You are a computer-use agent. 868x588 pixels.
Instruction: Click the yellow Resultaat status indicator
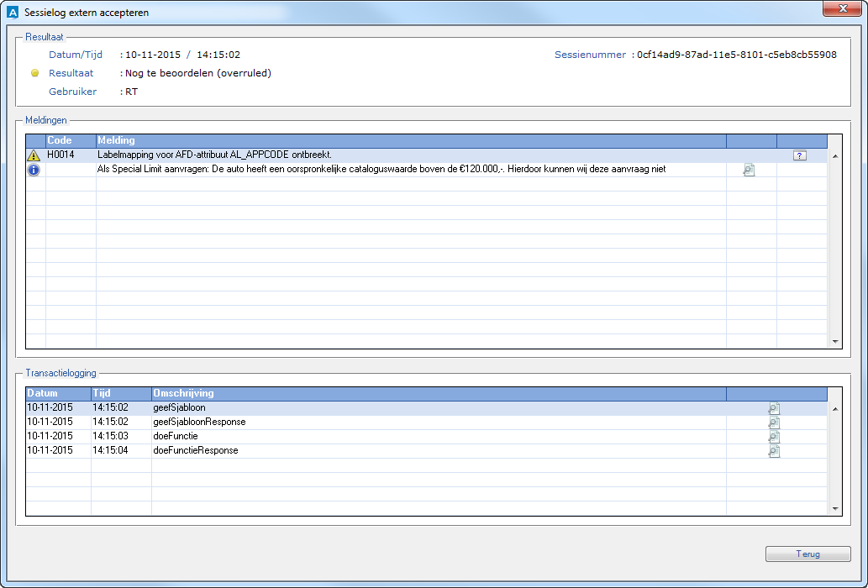[35, 73]
